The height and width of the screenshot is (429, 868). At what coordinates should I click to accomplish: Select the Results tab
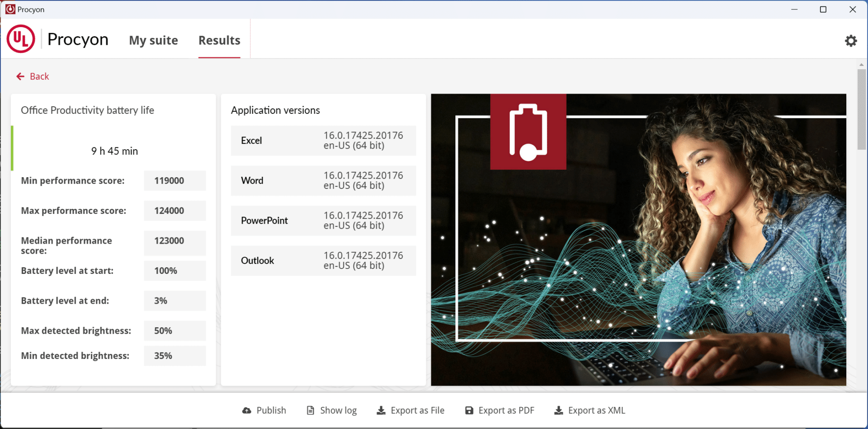[219, 40]
